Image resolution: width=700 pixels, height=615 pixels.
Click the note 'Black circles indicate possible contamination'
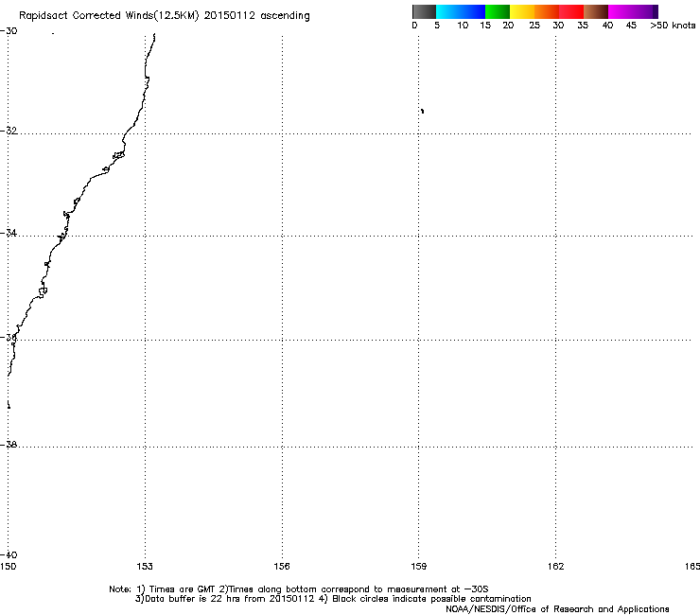[431, 599]
